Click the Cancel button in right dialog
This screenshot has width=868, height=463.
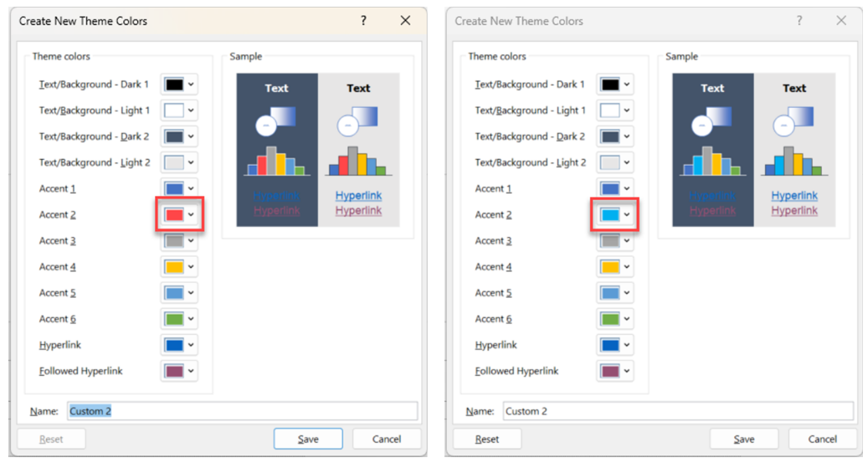[822, 439]
